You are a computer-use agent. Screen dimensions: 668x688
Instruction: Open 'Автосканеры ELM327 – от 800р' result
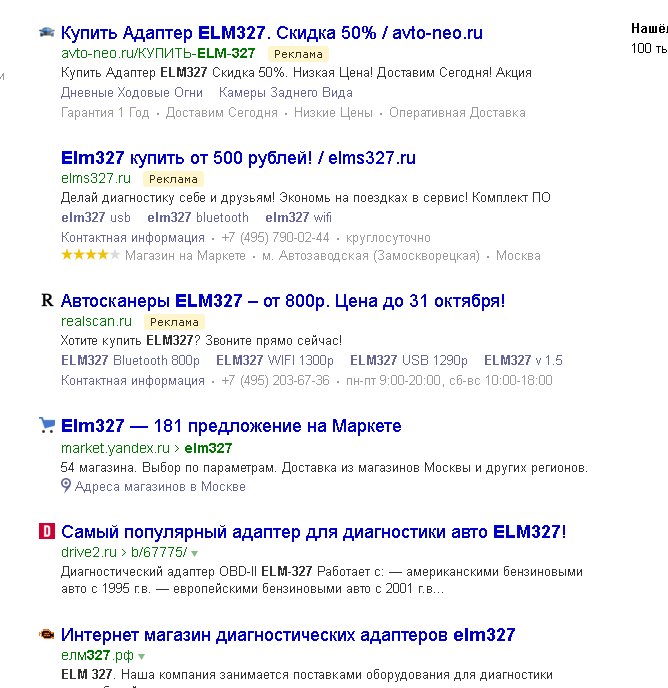tap(283, 301)
